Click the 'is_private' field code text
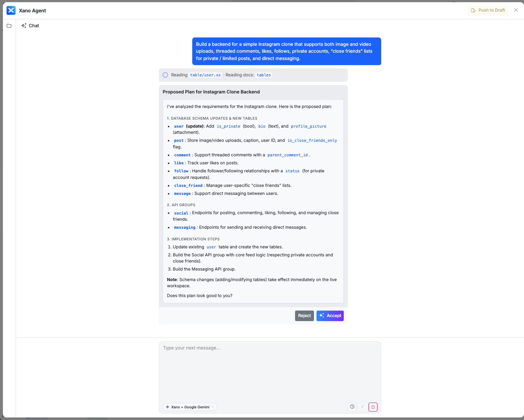This screenshot has width=524, height=420. click(229, 126)
